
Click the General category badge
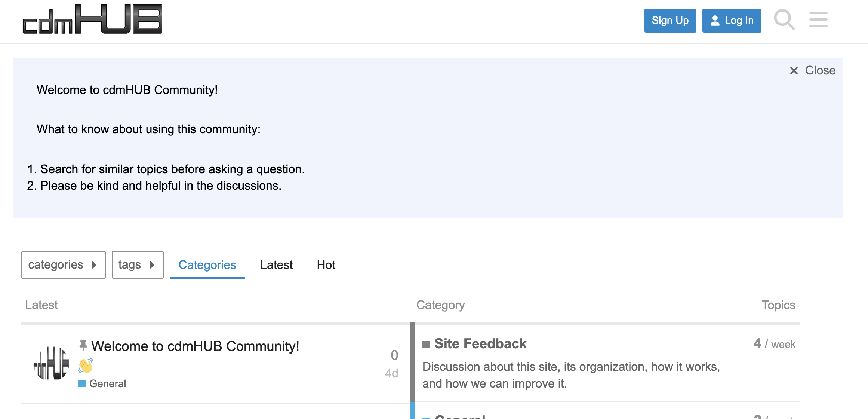102,383
